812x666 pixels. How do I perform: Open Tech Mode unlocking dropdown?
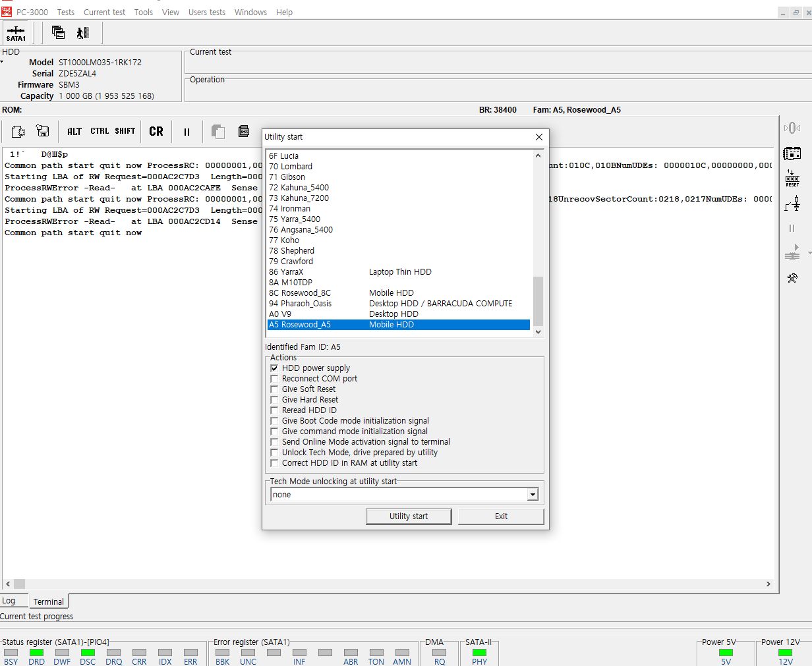[x=533, y=495]
